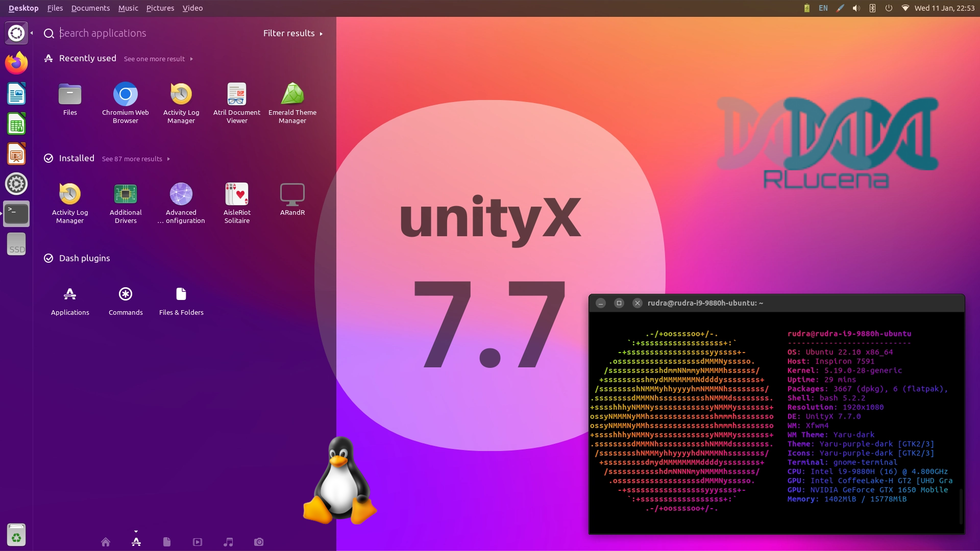The image size is (980, 551).
Task: Open the Pictures menu
Action: tap(160, 8)
